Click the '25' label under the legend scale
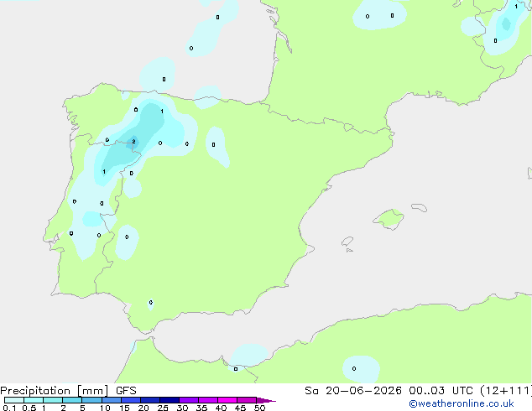This screenshot has width=532, height=411. click(x=163, y=408)
